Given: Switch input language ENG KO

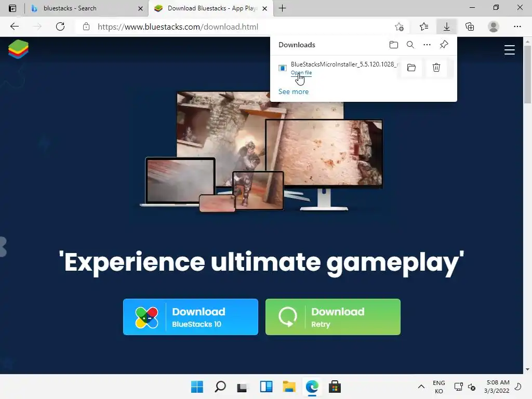Looking at the screenshot, I should [438, 387].
